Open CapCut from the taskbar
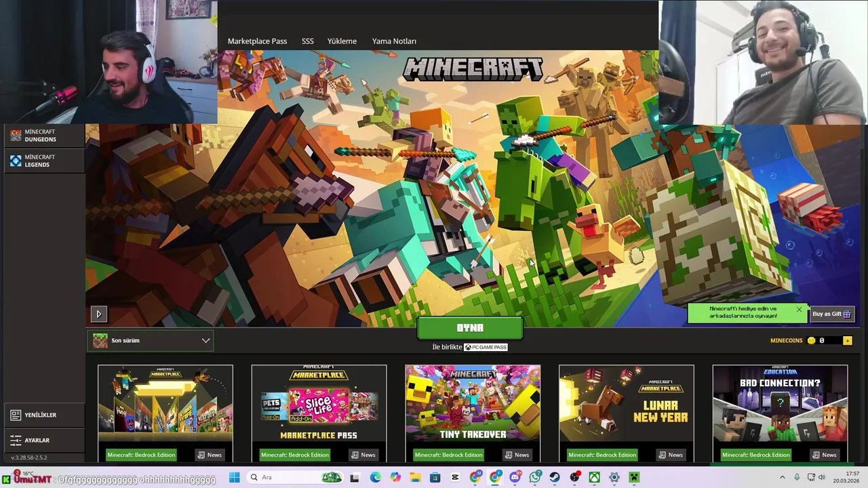This screenshot has width=868, height=488. [x=455, y=478]
